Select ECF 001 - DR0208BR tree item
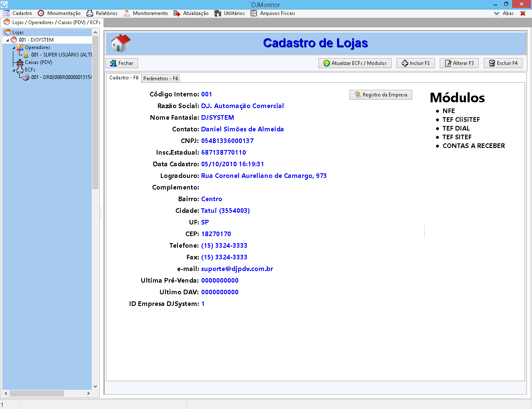The image size is (532, 409). (62, 77)
